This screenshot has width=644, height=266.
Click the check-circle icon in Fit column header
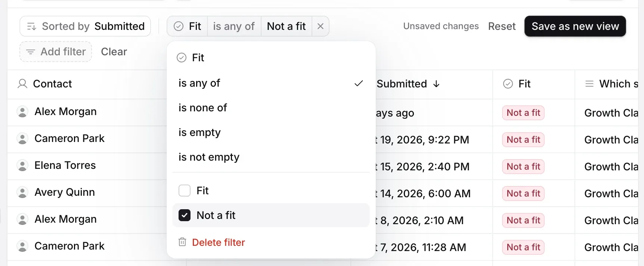point(508,84)
